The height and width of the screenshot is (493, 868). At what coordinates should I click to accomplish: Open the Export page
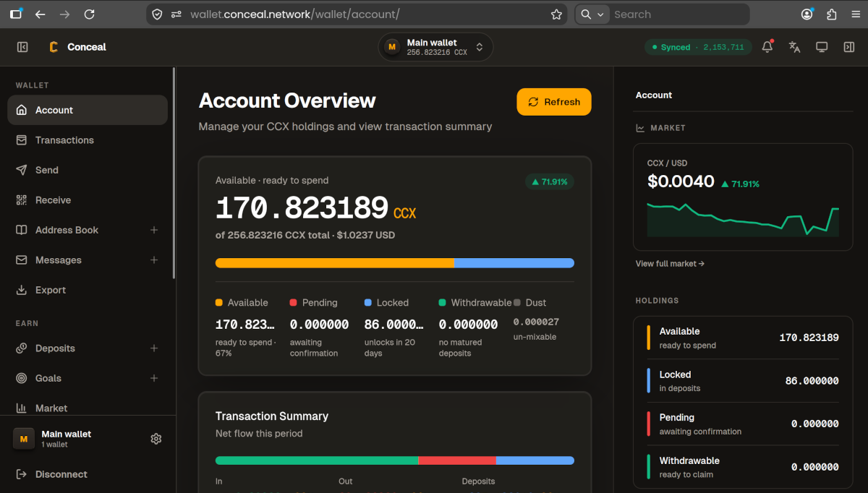88,290
